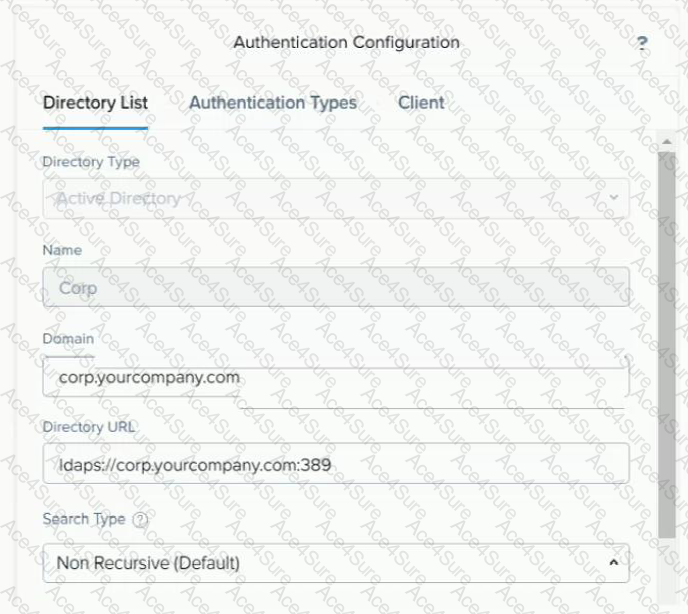This screenshot has height=614, width=688.
Task: Click into the ldaps Directory URL field
Action: click(x=336, y=464)
